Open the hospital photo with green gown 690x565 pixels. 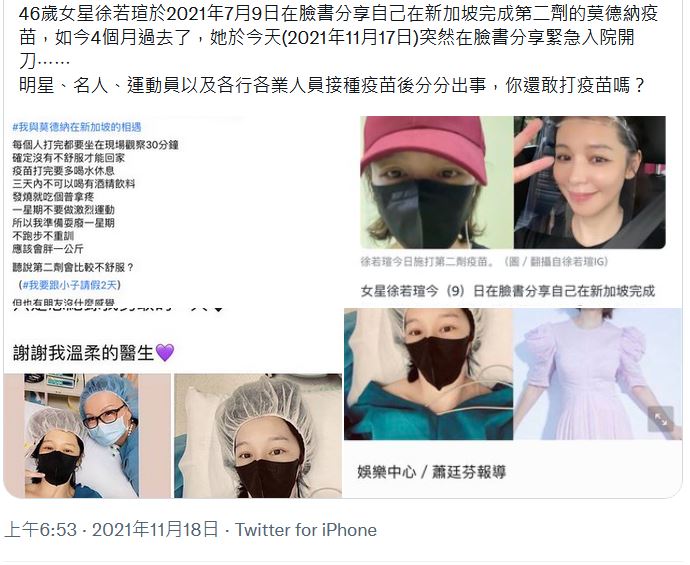[428, 374]
